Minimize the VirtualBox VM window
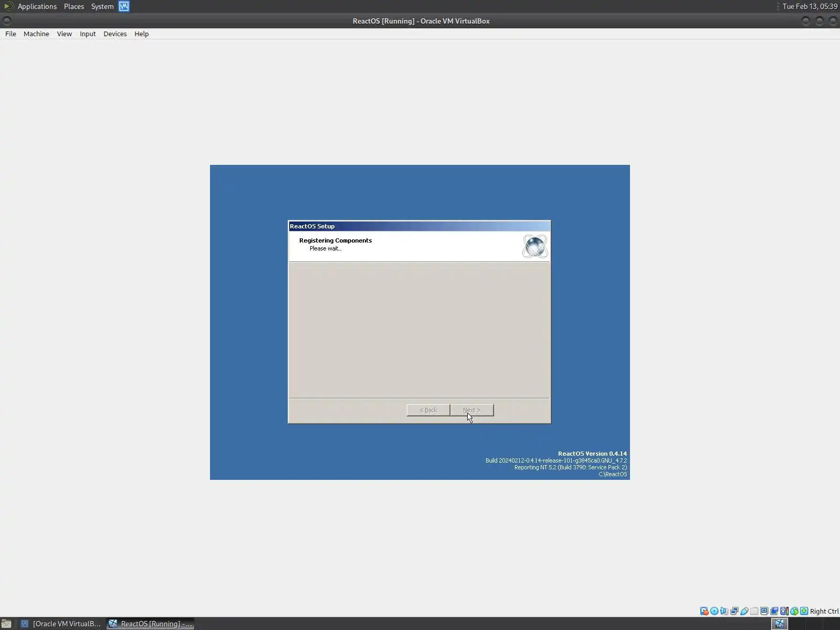 806,21
